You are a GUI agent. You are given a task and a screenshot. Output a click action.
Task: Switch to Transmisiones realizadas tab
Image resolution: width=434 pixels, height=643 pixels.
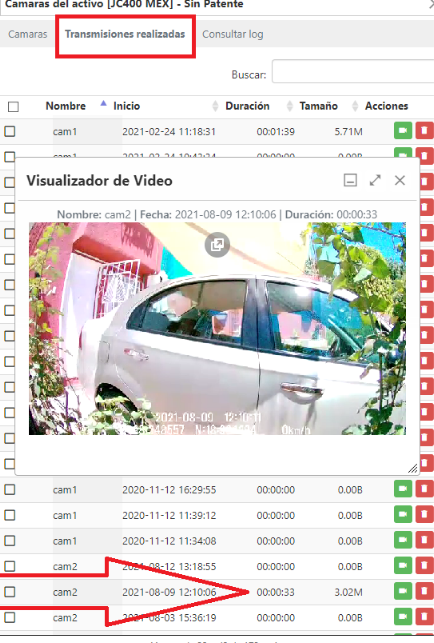[125, 34]
